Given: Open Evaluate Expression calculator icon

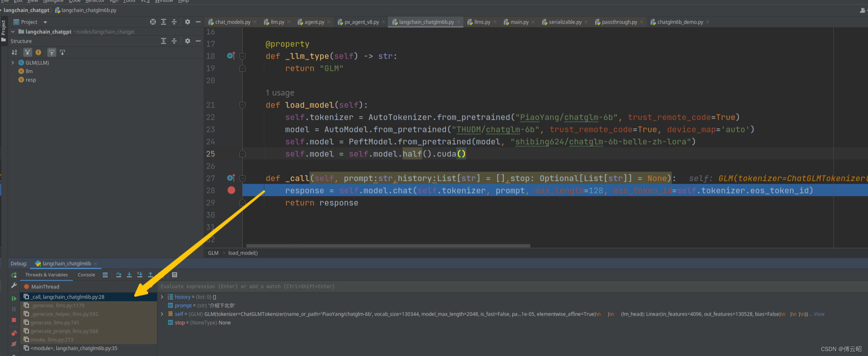Looking at the screenshot, I should click(x=175, y=275).
